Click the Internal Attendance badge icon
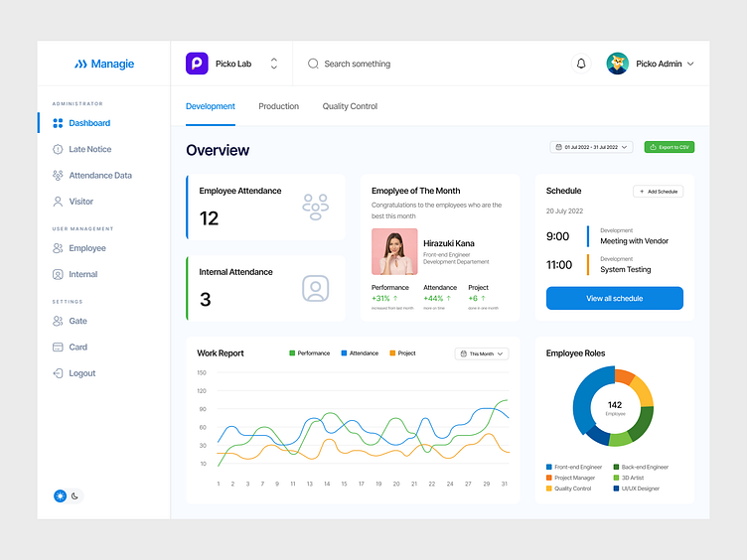This screenshot has width=747, height=560. pyautogui.click(x=315, y=288)
